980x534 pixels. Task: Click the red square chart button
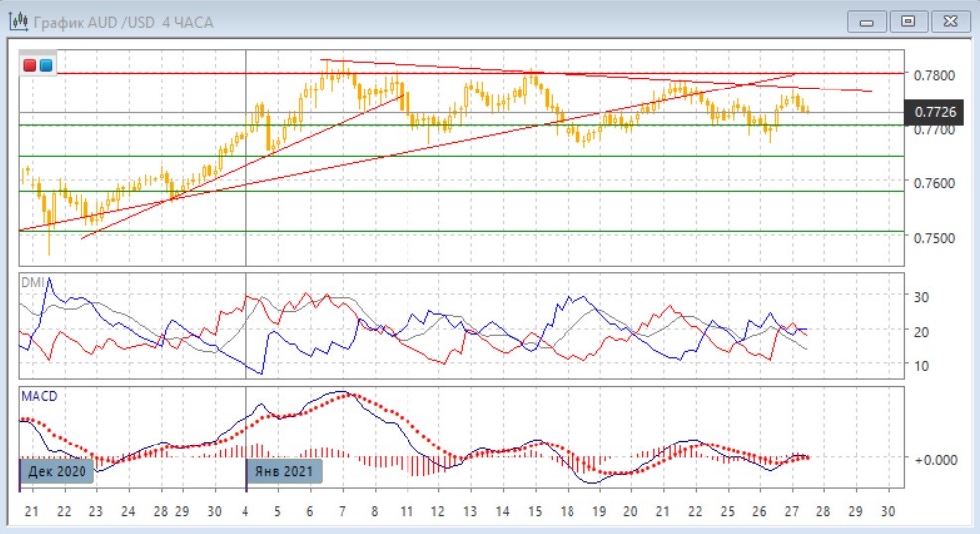[x=31, y=65]
